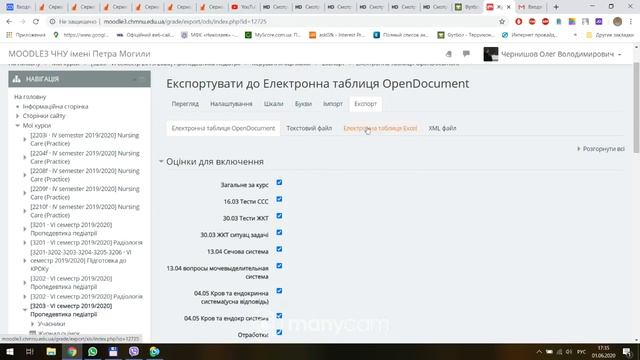This screenshot has width=640, height=360.
Task: Open the 'Шкали' tab
Action: [273, 104]
